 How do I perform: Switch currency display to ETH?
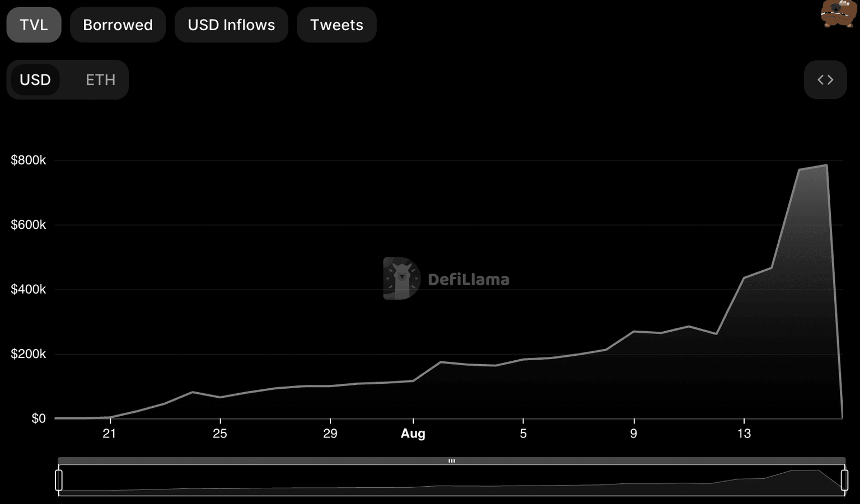click(101, 79)
